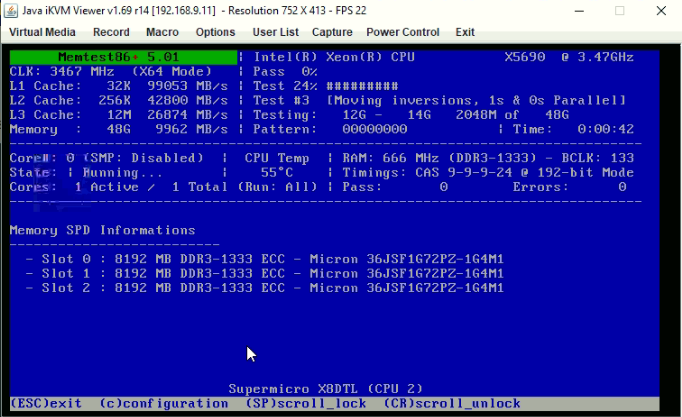Open the Power Control menu
The width and height of the screenshot is (682, 417).
[x=403, y=32]
